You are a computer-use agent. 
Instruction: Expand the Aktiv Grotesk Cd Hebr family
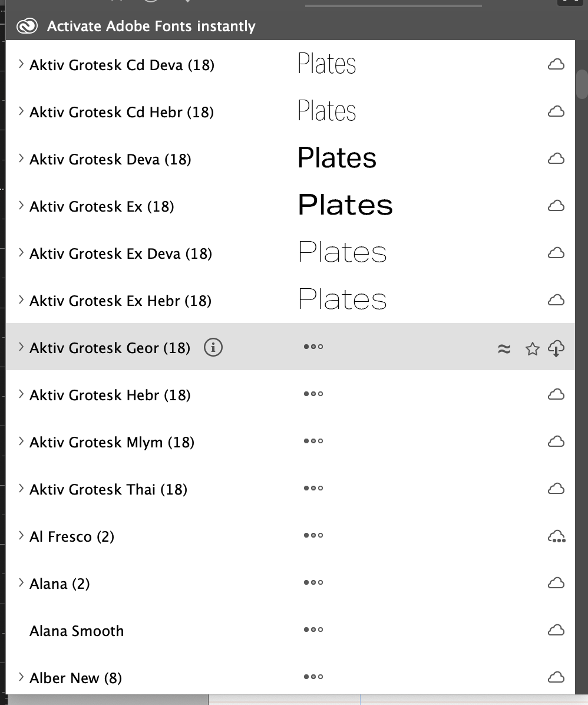pos(21,111)
